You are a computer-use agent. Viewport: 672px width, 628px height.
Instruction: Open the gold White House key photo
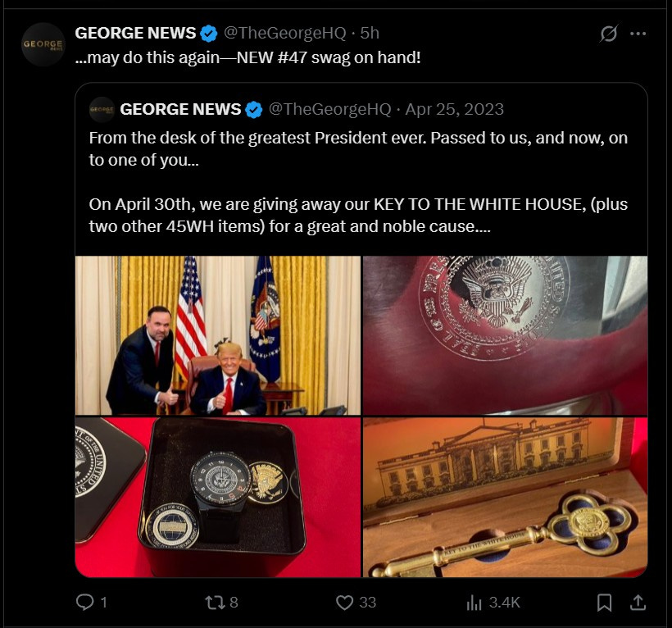(506, 498)
